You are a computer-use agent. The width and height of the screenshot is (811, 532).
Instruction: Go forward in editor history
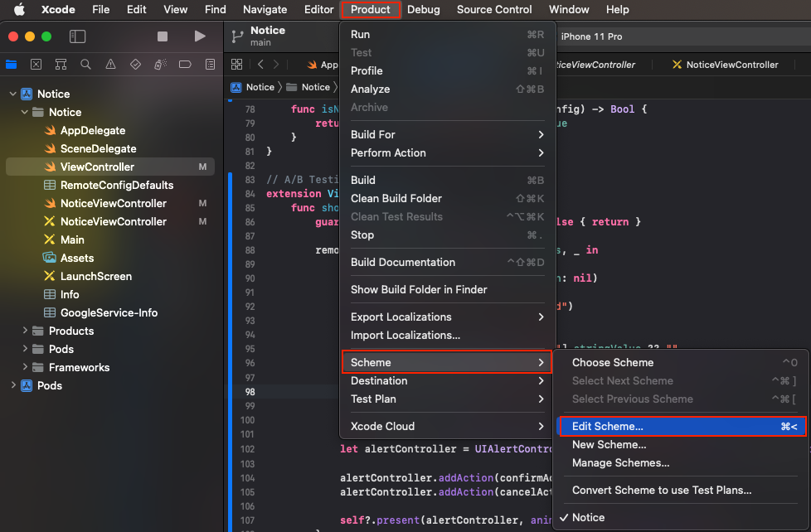pyautogui.click(x=276, y=65)
